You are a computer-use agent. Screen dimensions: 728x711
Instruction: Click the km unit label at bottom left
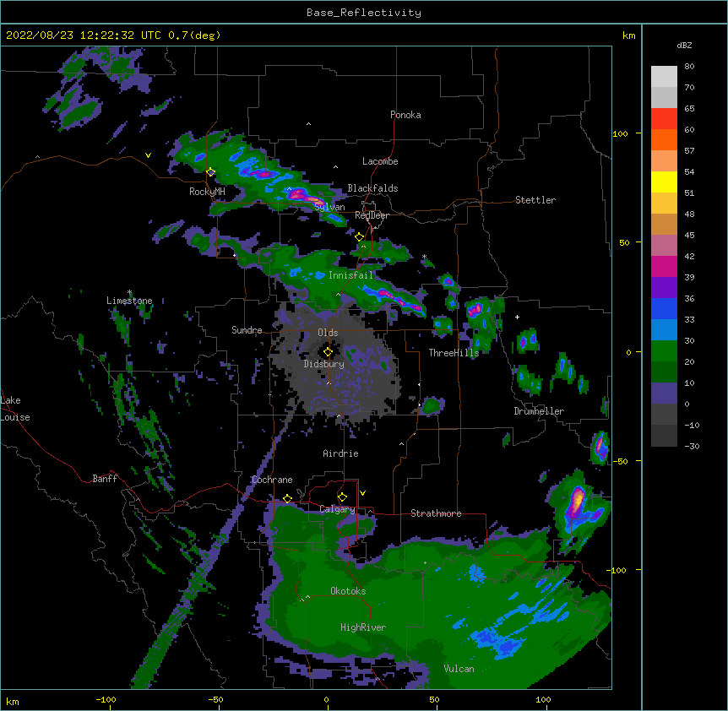13,702
